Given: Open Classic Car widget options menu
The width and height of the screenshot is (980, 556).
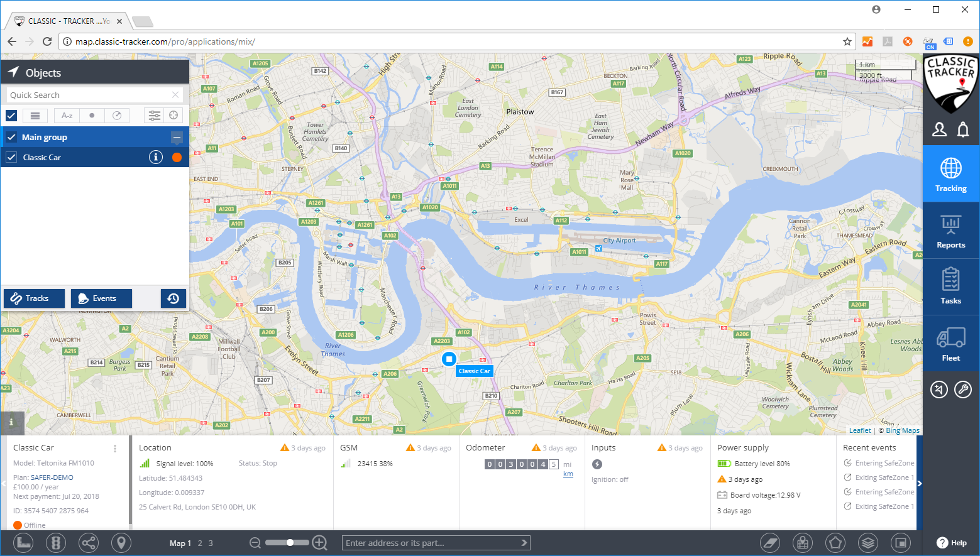Looking at the screenshot, I should coord(115,449).
